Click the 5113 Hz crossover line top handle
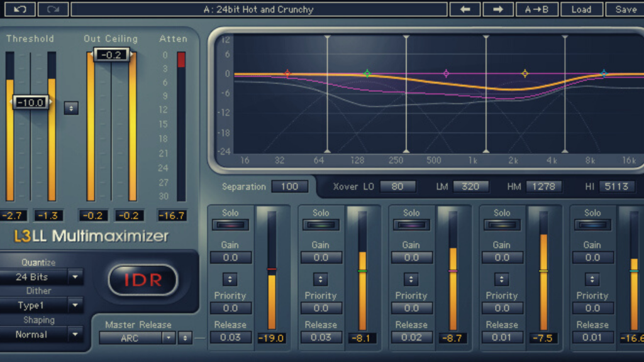Image resolution: width=644 pixels, height=362 pixels. [x=565, y=37]
